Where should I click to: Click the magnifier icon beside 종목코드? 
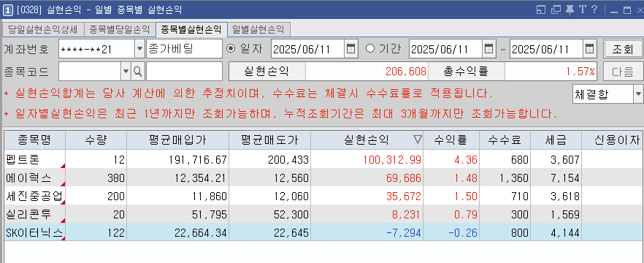pos(137,72)
